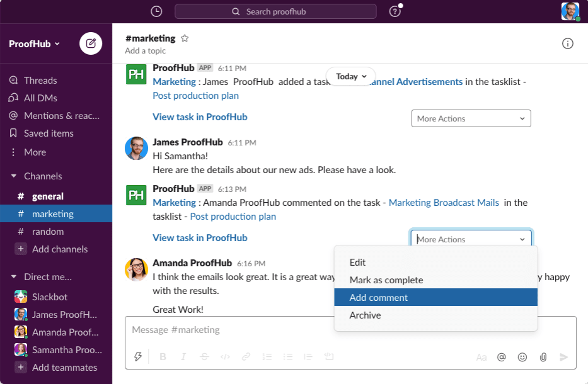Toggle the More Actions dropdown for Broadcast Mails
Image resolution: width=588 pixels, height=384 pixels.
[x=471, y=239]
